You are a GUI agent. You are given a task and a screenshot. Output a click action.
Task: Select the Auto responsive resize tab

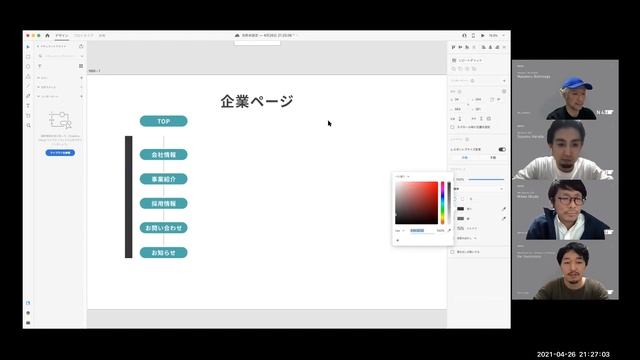tap(465, 158)
